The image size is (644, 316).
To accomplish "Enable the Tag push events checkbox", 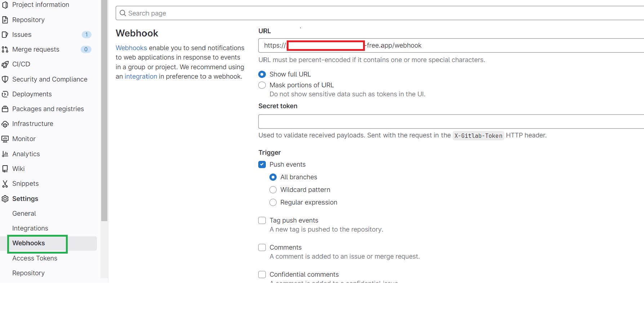I will 262,220.
